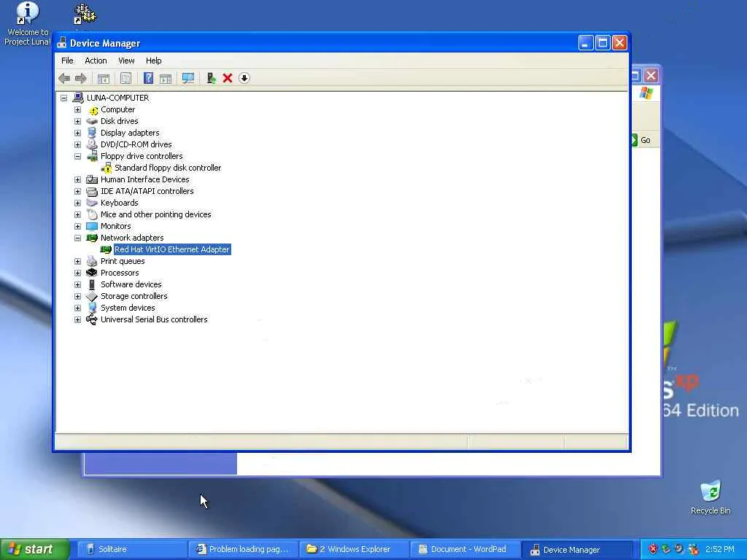Click Show/Hide Action Pane toolbar icon

pyautogui.click(x=166, y=78)
